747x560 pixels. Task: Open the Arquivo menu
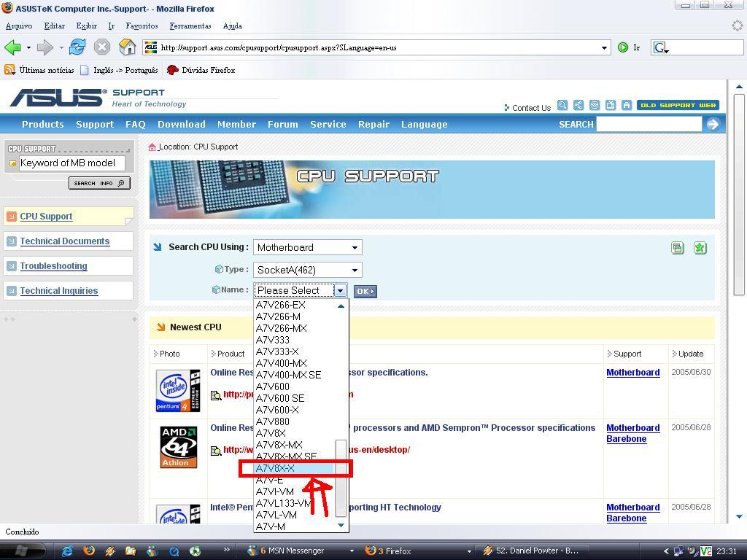point(19,26)
